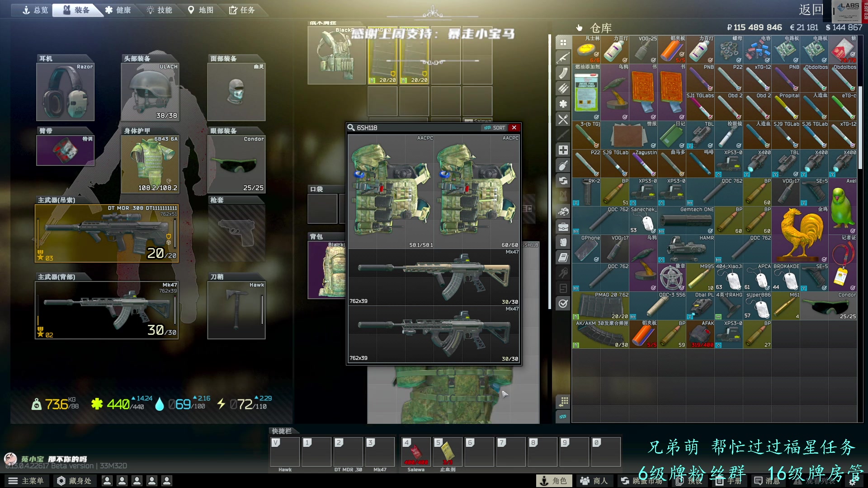Open the 健康 health tab

pos(118,10)
